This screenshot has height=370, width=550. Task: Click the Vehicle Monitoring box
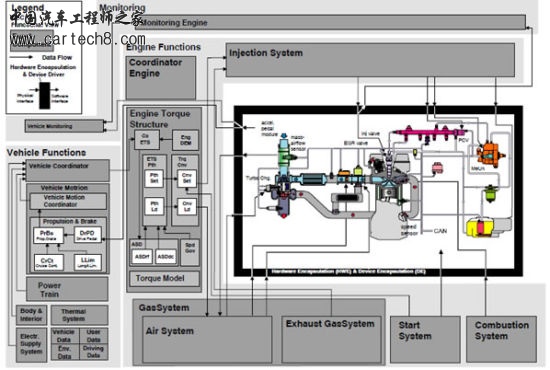pyautogui.click(x=64, y=126)
